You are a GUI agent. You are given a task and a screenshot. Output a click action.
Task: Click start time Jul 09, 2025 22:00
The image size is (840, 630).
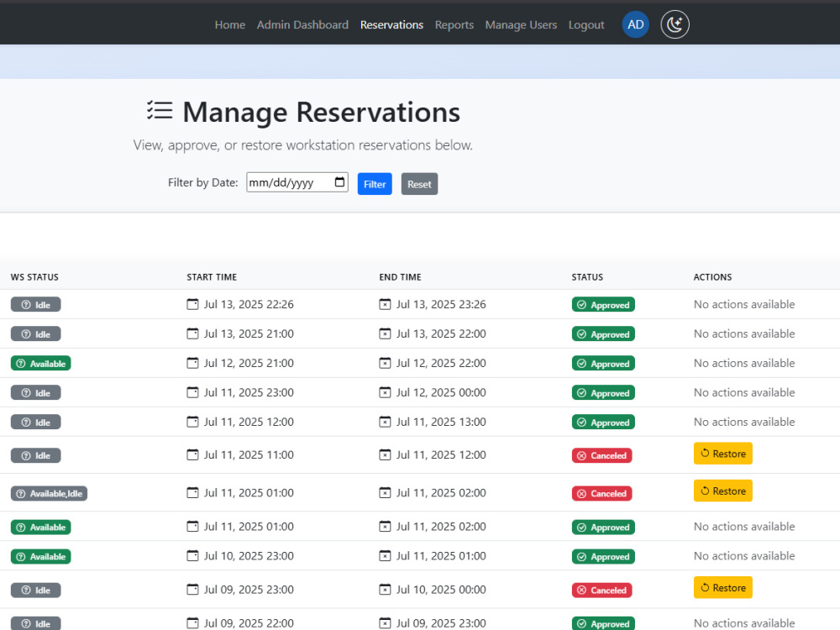[249, 623]
